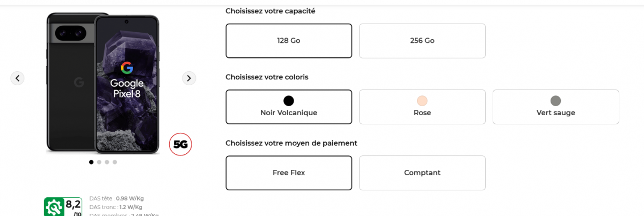The image size is (644, 216).
Task: Select the third carousel dot
Action: tap(107, 162)
